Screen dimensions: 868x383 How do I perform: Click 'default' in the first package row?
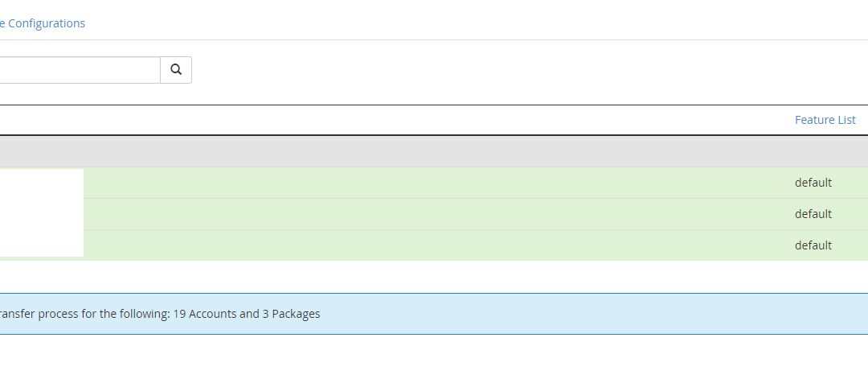click(813, 183)
